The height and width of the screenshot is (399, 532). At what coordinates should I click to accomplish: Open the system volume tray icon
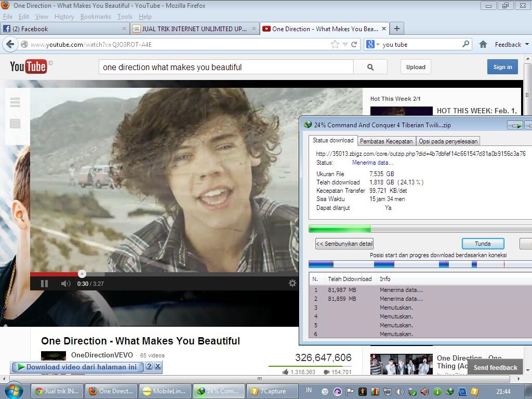point(400,392)
